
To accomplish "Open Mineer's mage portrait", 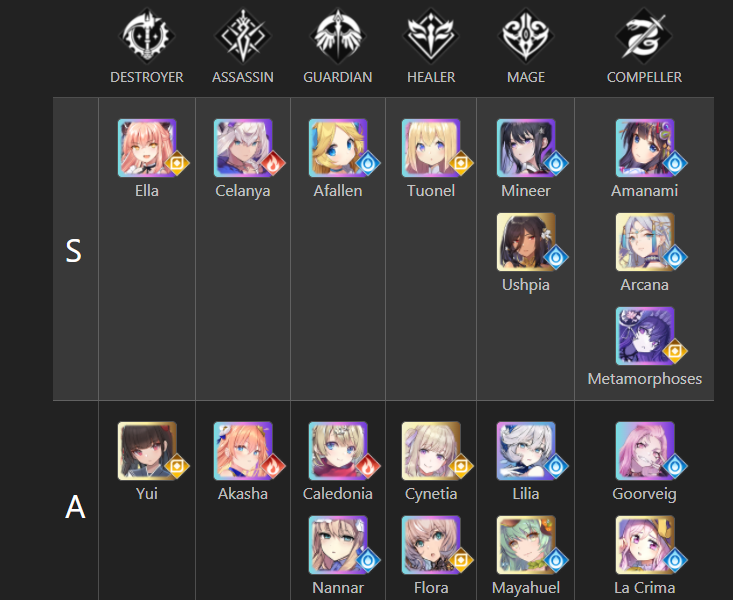I will coord(526,148).
